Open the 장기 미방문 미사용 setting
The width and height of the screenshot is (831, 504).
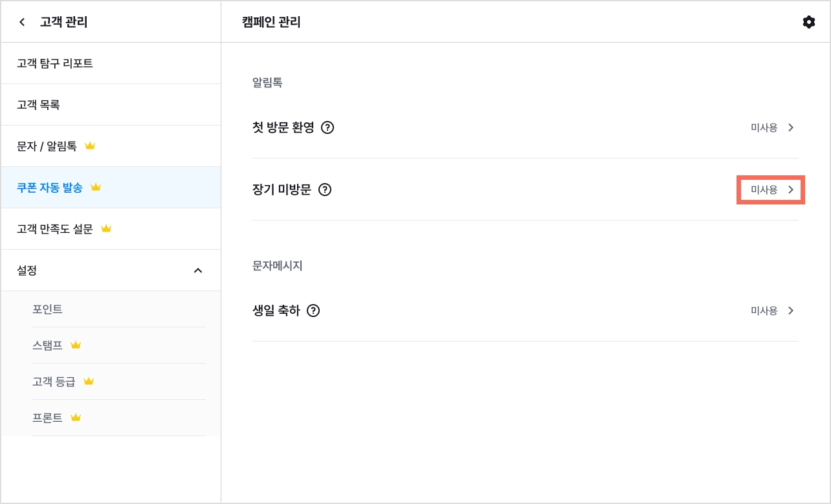(x=771, y=190)
